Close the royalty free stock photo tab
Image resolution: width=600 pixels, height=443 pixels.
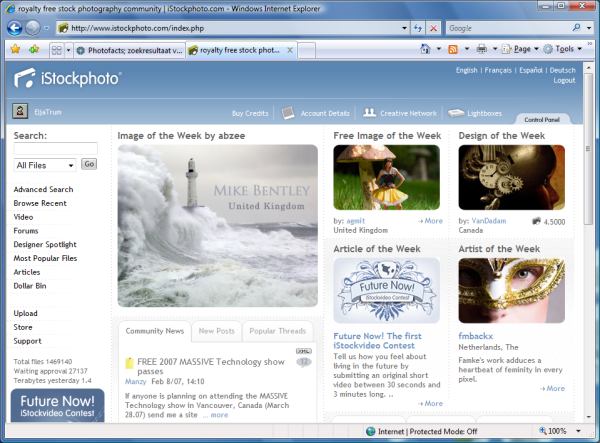(290, 50)
